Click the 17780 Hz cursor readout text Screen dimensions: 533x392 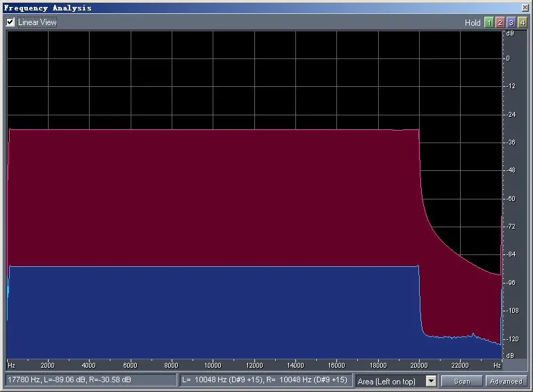(x=69, y=379)
